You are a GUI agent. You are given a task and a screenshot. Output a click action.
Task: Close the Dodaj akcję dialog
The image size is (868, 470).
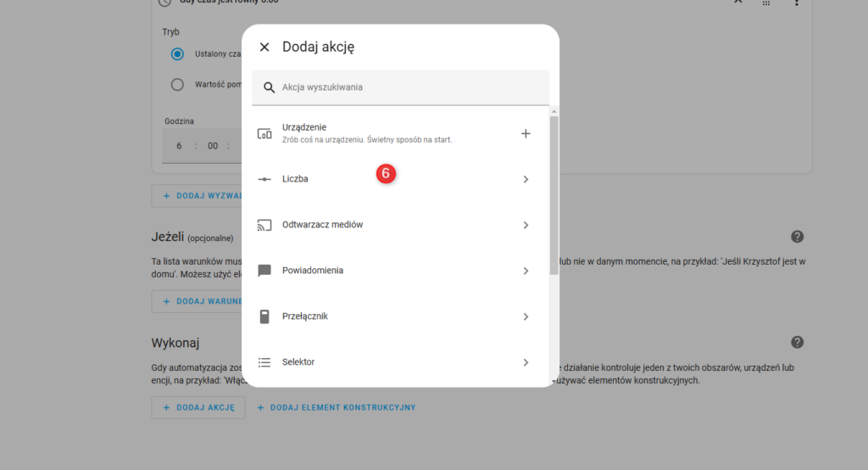[264, 48]
